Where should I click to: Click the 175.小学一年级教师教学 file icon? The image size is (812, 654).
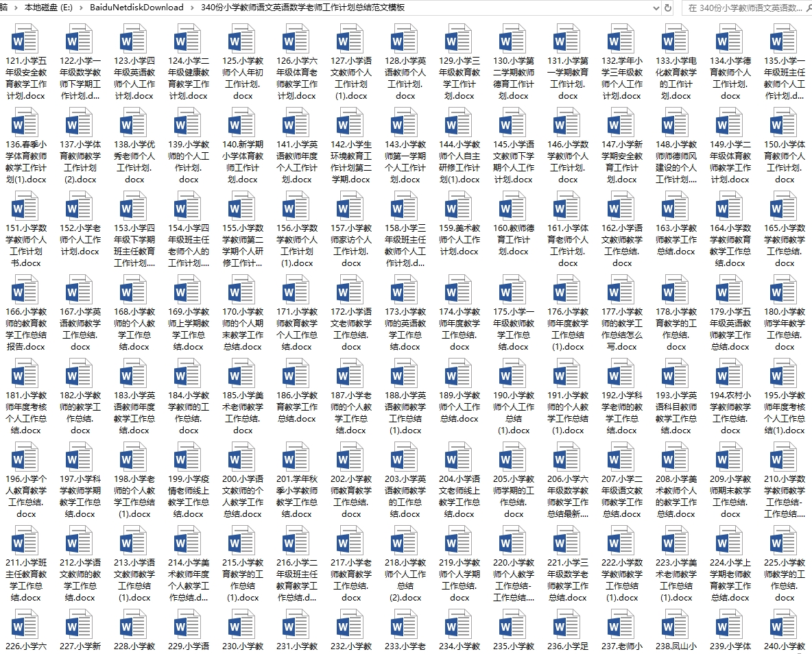514,291
